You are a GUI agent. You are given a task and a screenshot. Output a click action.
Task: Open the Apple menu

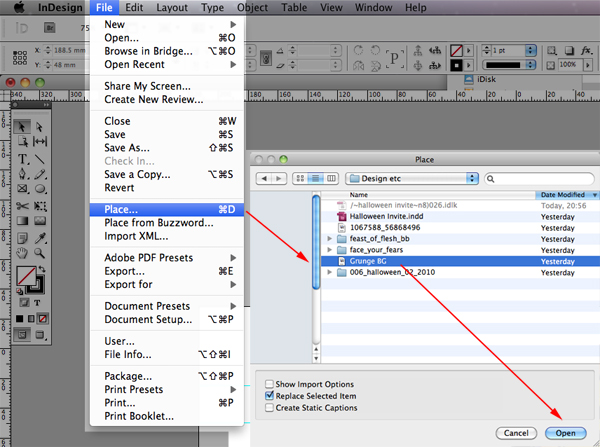pyautogui.click(x=19, y=7)
